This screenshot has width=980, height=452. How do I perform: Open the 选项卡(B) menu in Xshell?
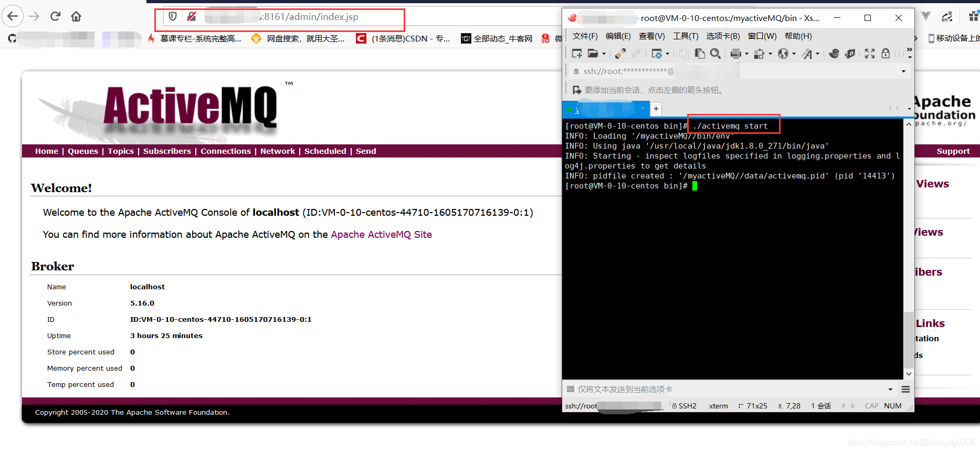(x=723, y=36)
